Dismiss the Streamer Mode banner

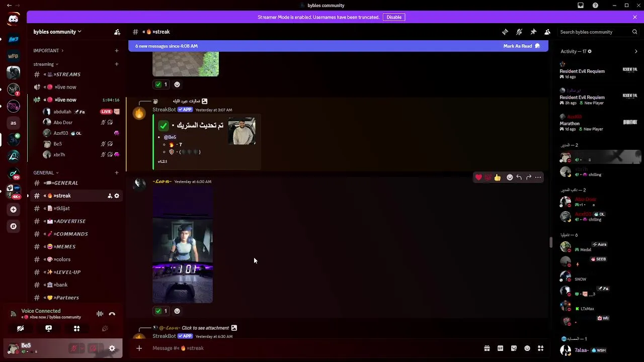pos(635,17)
